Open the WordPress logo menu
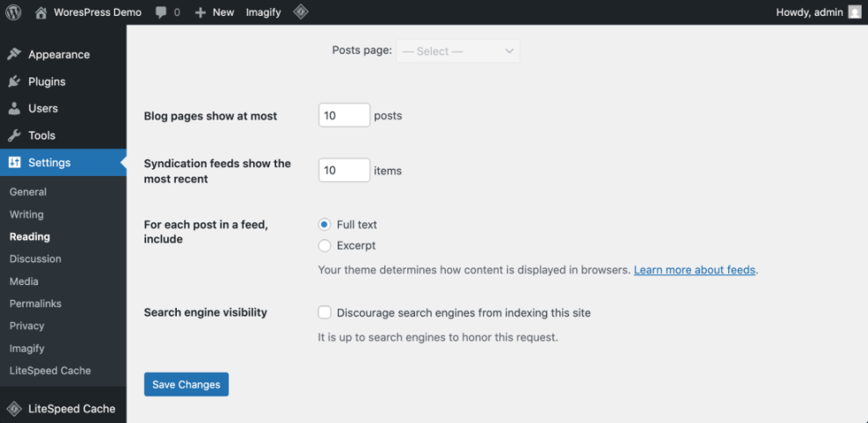This screenshot has height=423, width=868. [x=13, y=12]
